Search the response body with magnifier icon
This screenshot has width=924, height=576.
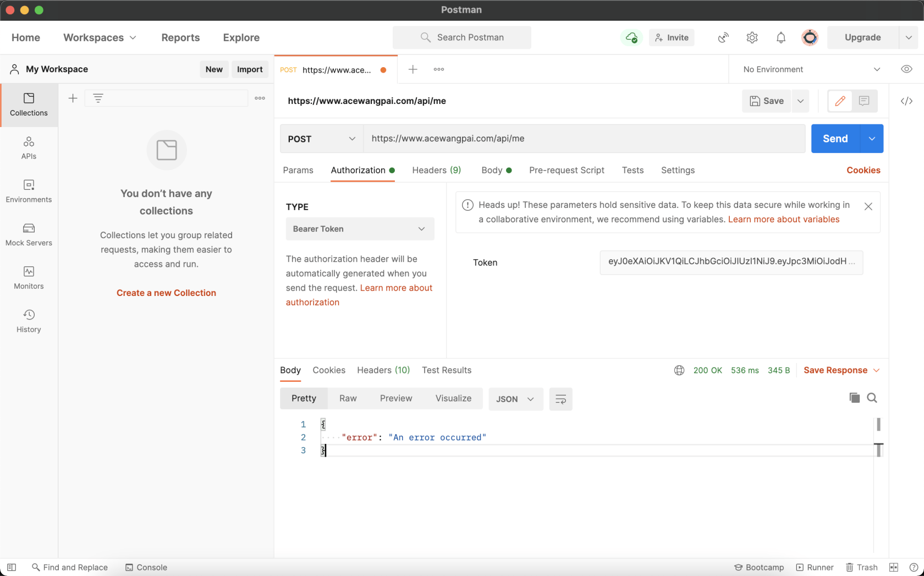872,398
